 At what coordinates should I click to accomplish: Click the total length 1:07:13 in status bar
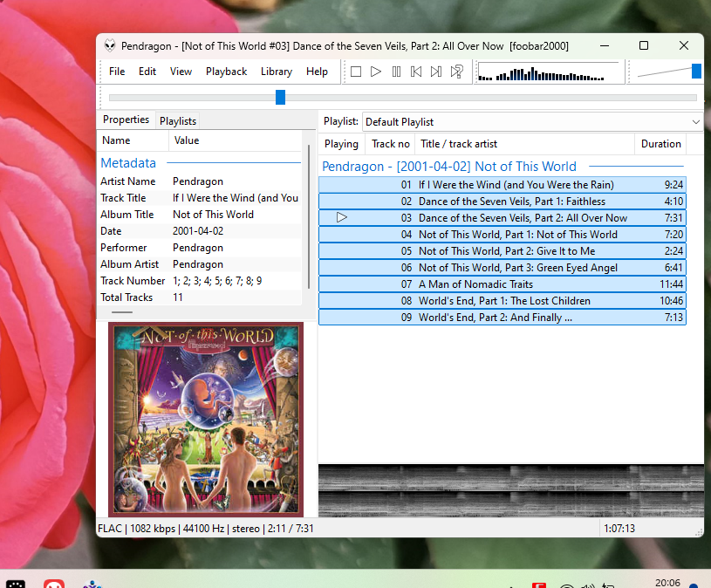(619, 529)
